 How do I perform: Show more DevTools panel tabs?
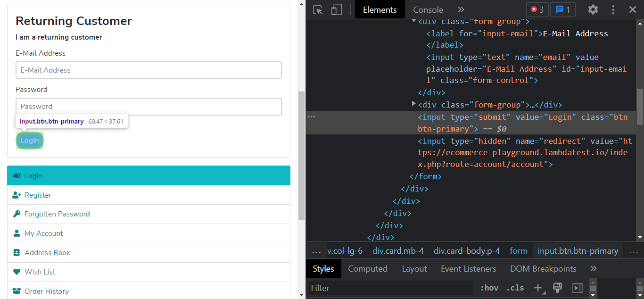pos(461,9)
